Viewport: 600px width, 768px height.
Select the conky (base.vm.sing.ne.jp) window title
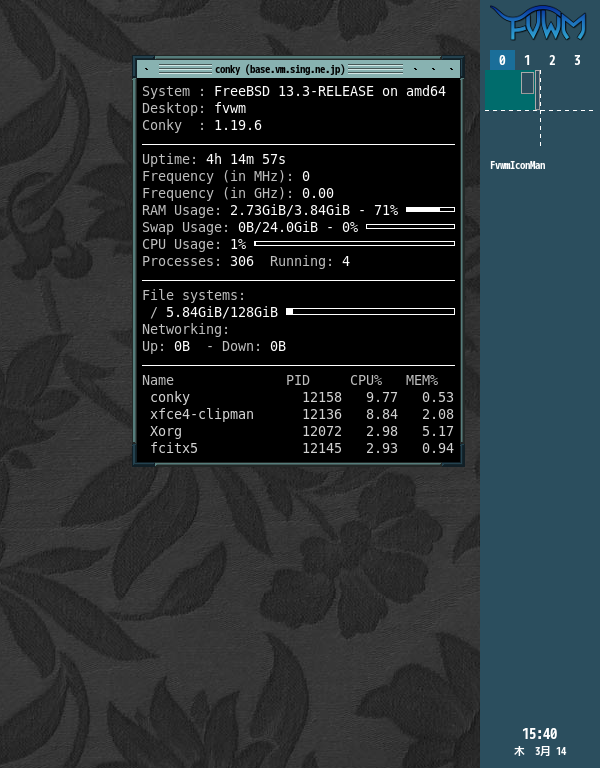point(280,70)
